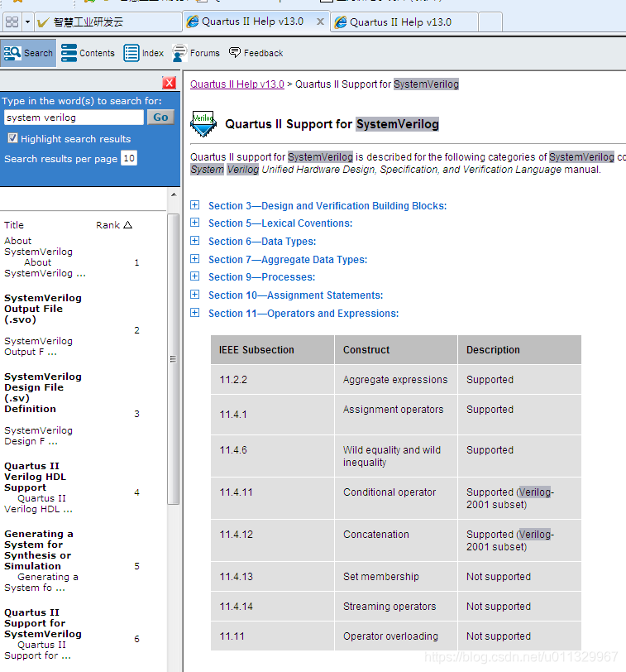The height and width of the screenshot is (672, 626).
Task: Select the IEEE Subsection table header
Action: [x=272, y=350]
